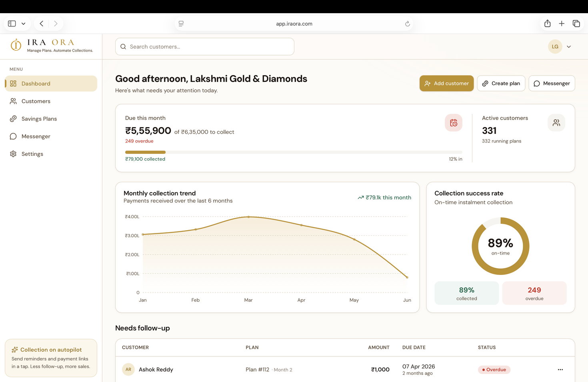Click the collection progress bar

pos(294,152)
